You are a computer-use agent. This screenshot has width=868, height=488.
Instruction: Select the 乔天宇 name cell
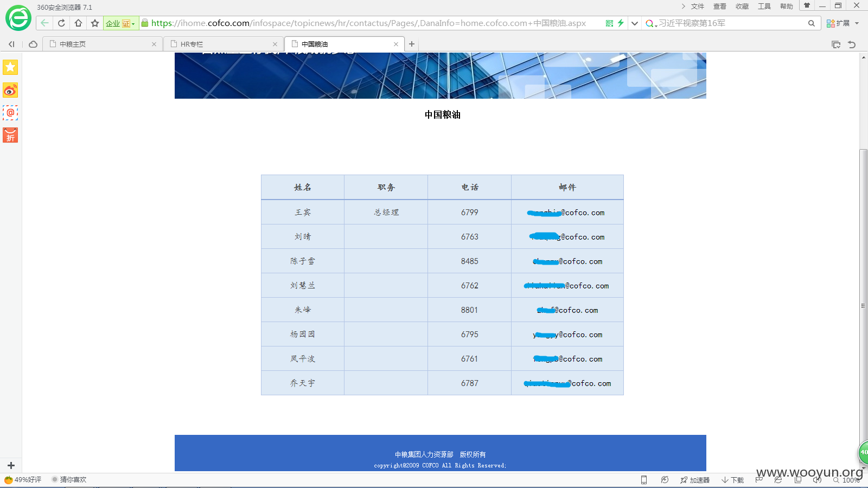click(303, 383)
